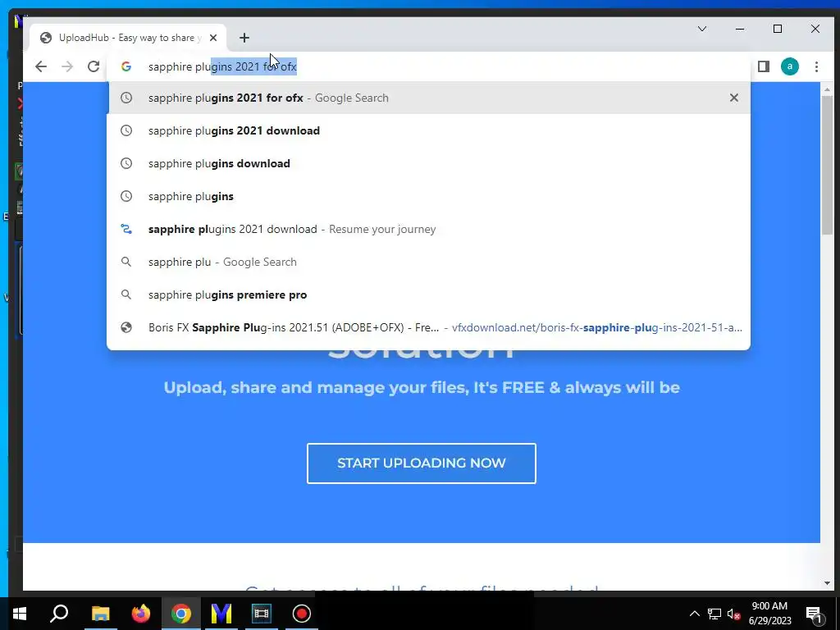Click the muted volume tray icon
The image size is (840, 630).
coord(734,614)
